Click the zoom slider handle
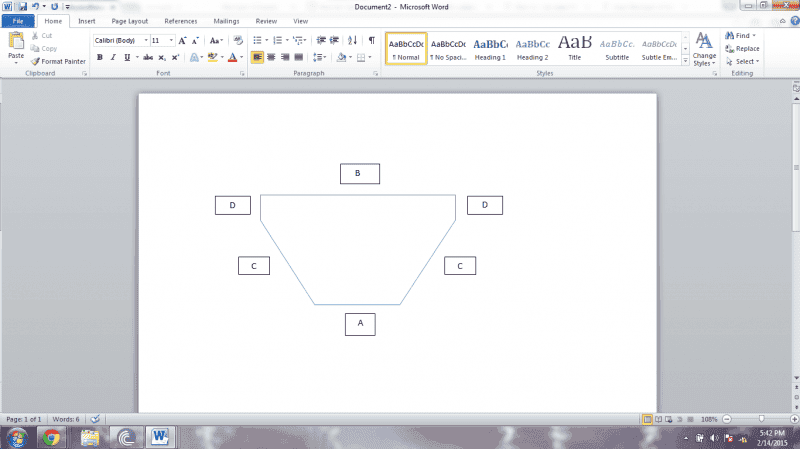Viewport: 800px width, 449px height. click(761, 419)
